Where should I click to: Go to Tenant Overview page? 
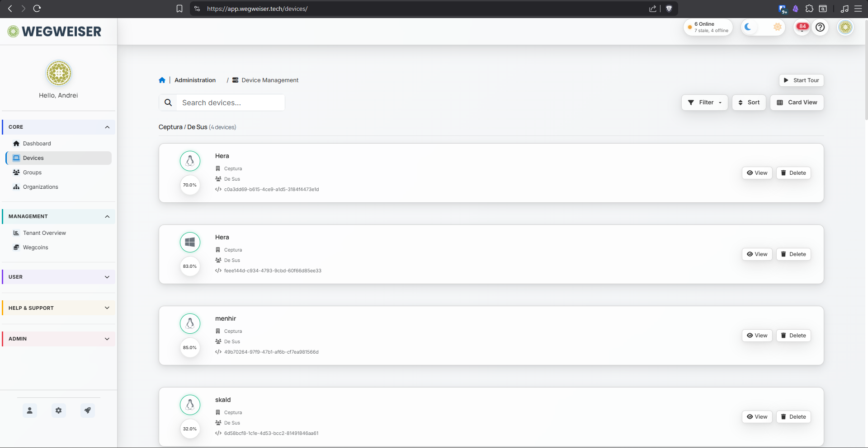(x=44, y=233)
